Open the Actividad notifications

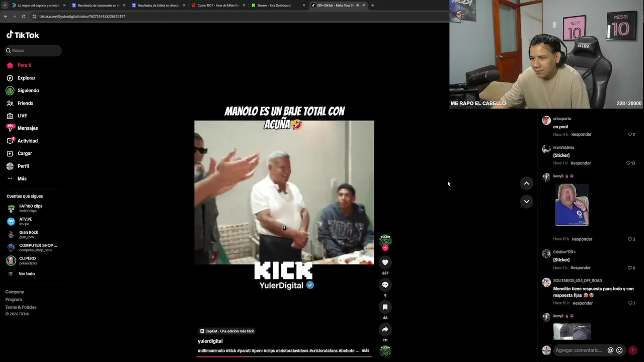click(22, 141)
